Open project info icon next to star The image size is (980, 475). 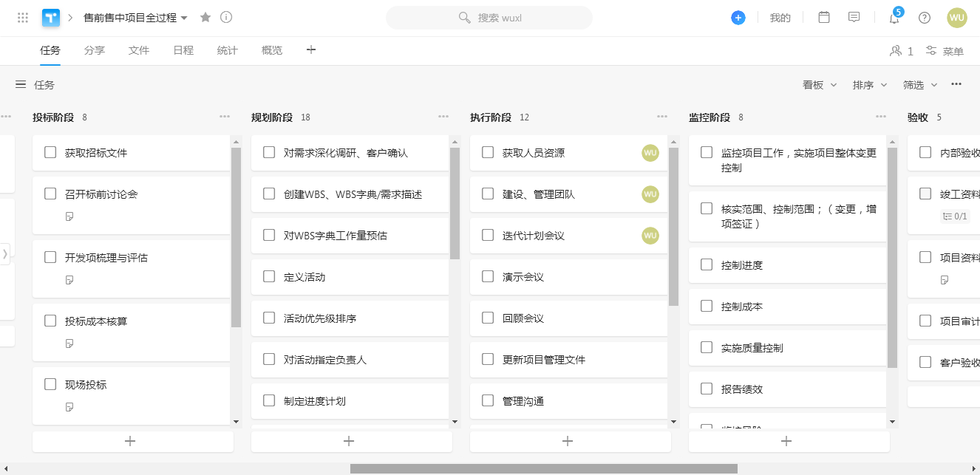point(226,17)
